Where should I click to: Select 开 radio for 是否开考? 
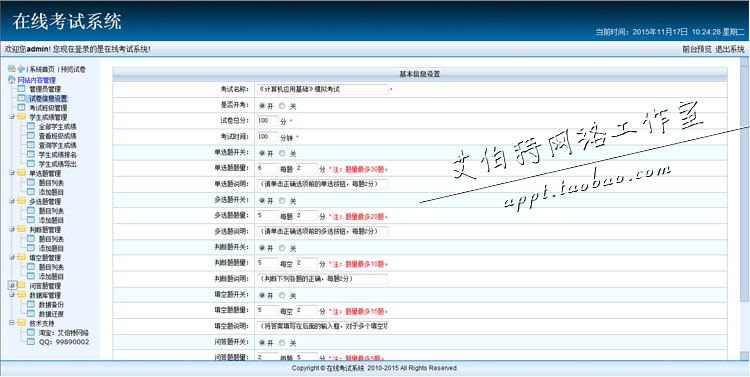pyautogui.click(x=262, y=106)
